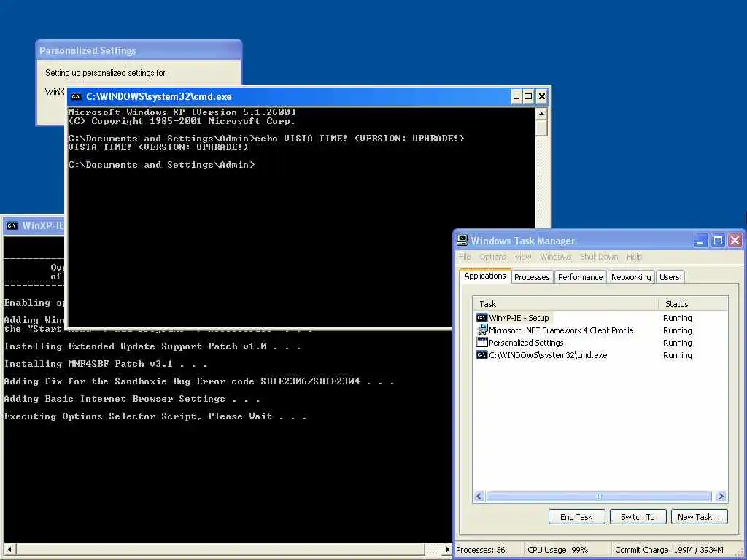Minimize the Windows Task Manager window

(x=700, y=241)
